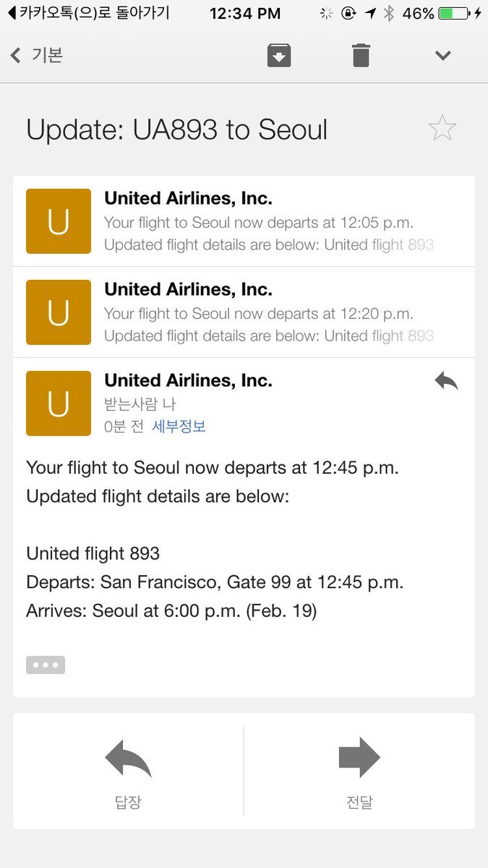Delete the email using the trash icon
Screen dimensions: 488x868
361,55
